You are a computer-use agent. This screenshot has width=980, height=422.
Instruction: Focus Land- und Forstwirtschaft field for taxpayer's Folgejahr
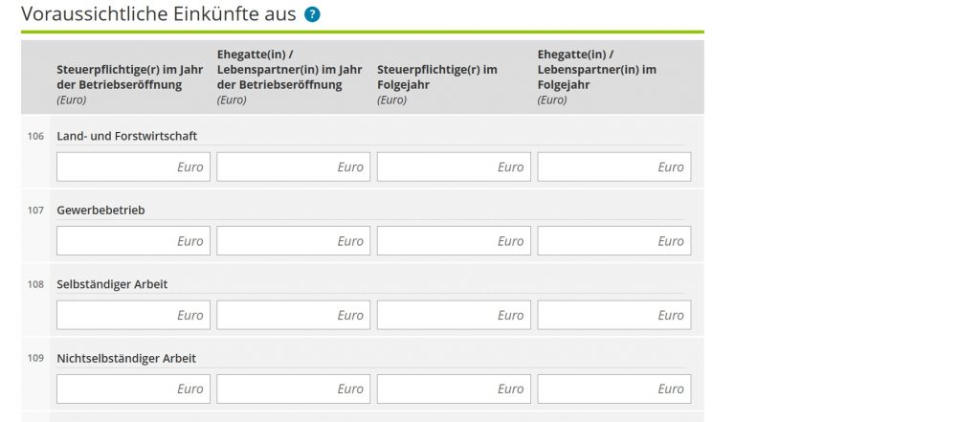coord(454,167)
